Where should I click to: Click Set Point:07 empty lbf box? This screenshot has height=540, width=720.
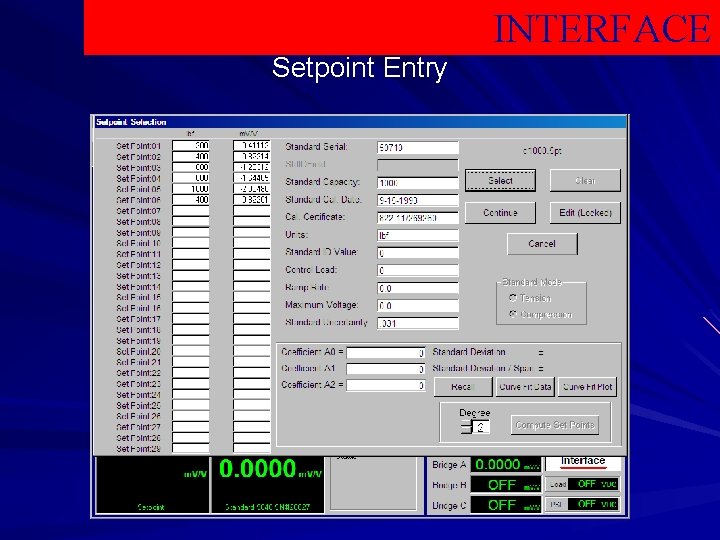click(191, 211)
